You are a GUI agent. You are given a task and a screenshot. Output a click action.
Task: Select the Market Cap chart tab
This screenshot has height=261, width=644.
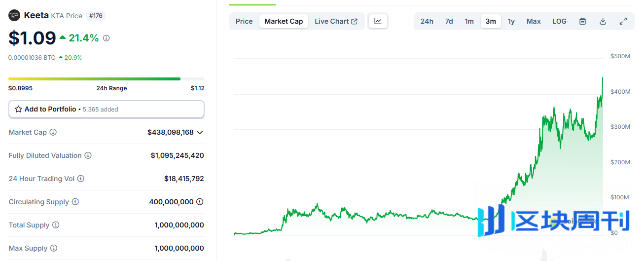point(284,21)
